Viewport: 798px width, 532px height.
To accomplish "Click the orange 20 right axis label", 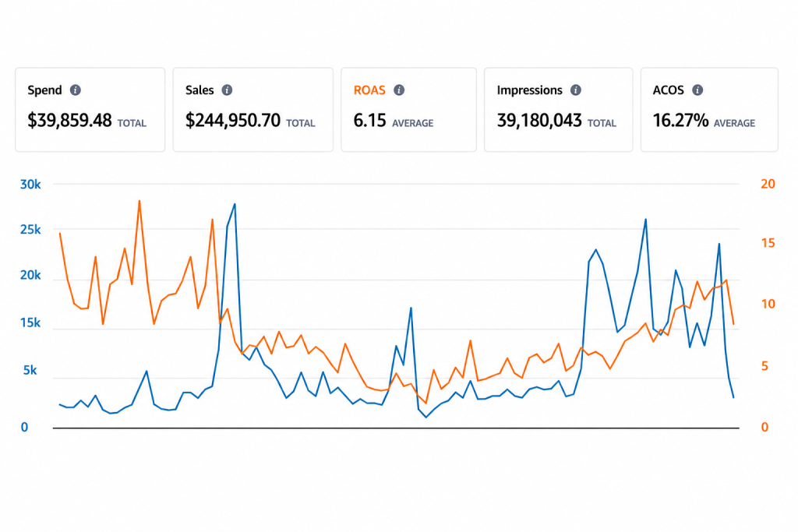I will pyautogui.click(x=768, y=184).
